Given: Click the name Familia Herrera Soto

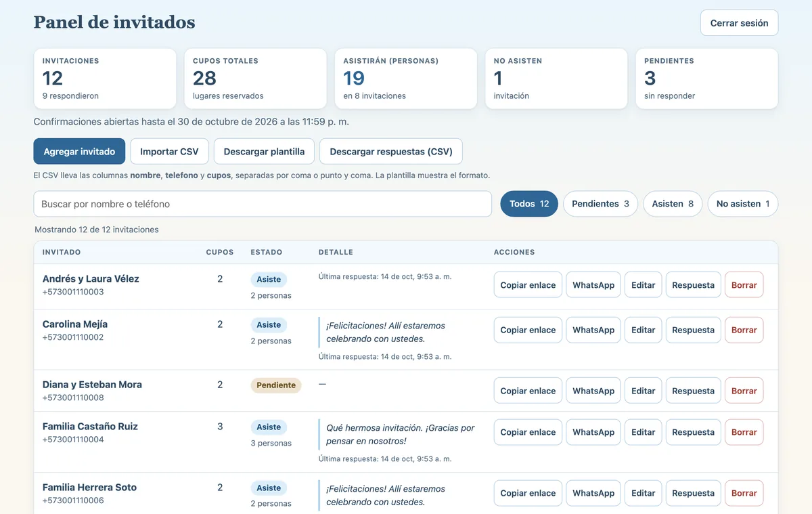Looking at the screenshot, I should click(89, 488).
